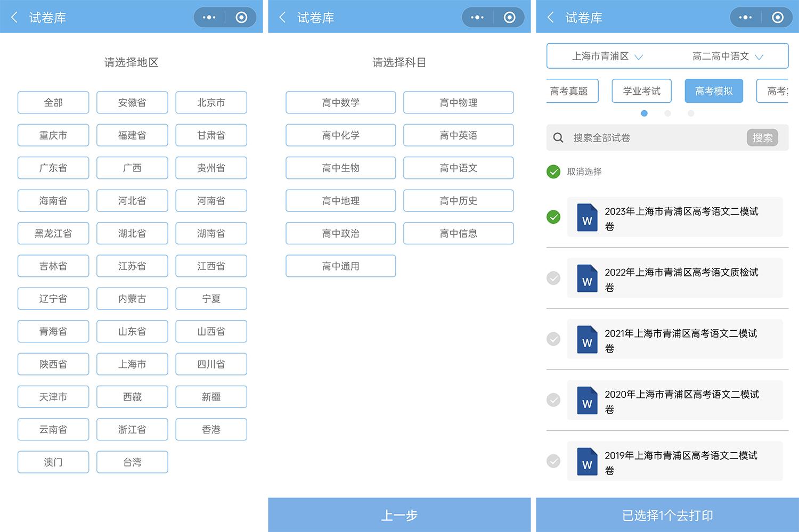Click the green checkmark beside 取消选择

click(553, 171)
